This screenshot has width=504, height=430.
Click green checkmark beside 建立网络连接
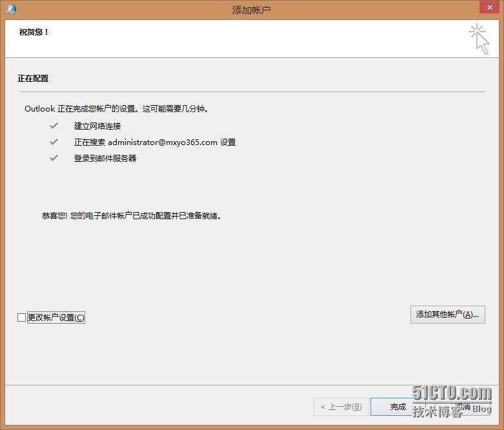click(54, 126)
